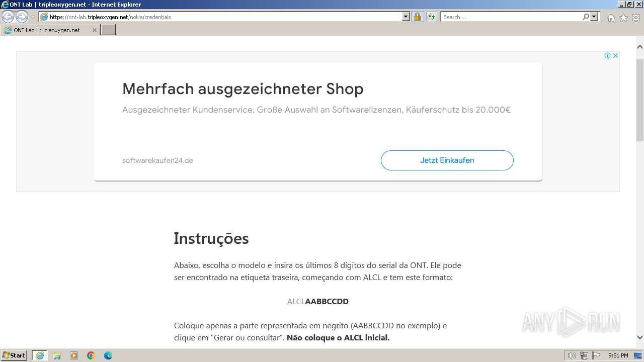This screenshot has height=362, width=644.
Task: Open File Explorer from the taskbar
Action: [x=57, y=355]
